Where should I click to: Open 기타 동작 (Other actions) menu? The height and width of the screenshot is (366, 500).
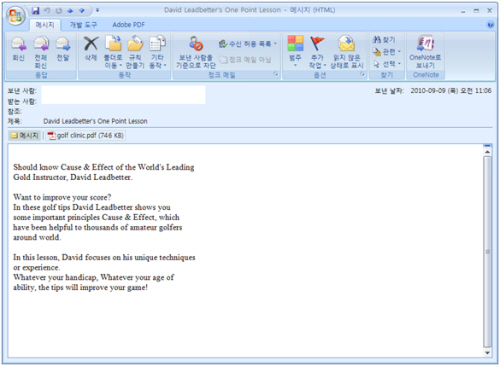(x=157, y=52)
